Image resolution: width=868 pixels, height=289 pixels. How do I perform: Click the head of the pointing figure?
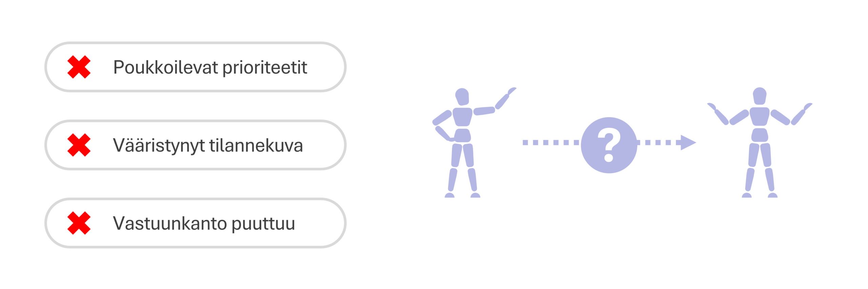tap(462, 96)
